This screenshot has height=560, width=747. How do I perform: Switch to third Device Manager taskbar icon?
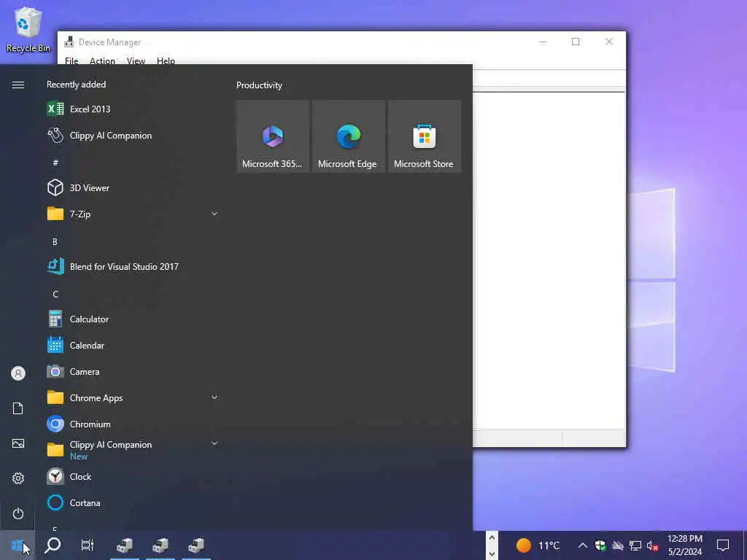coord(196,545)
